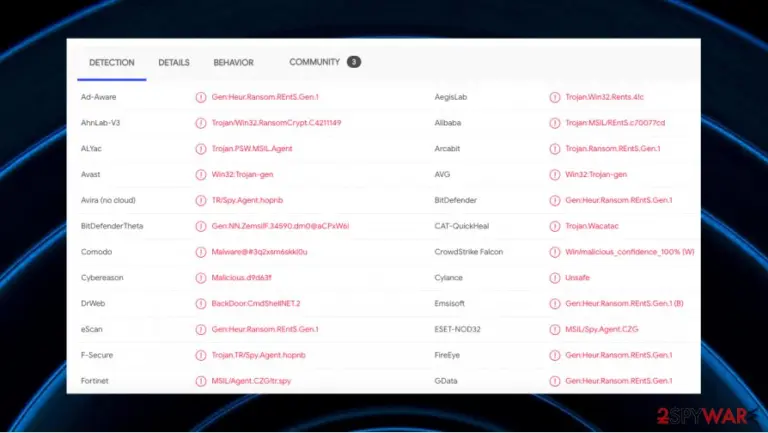Select the DrWeb engine name
Viewport: 768px width, 433px height.
[x=93, y=304]
